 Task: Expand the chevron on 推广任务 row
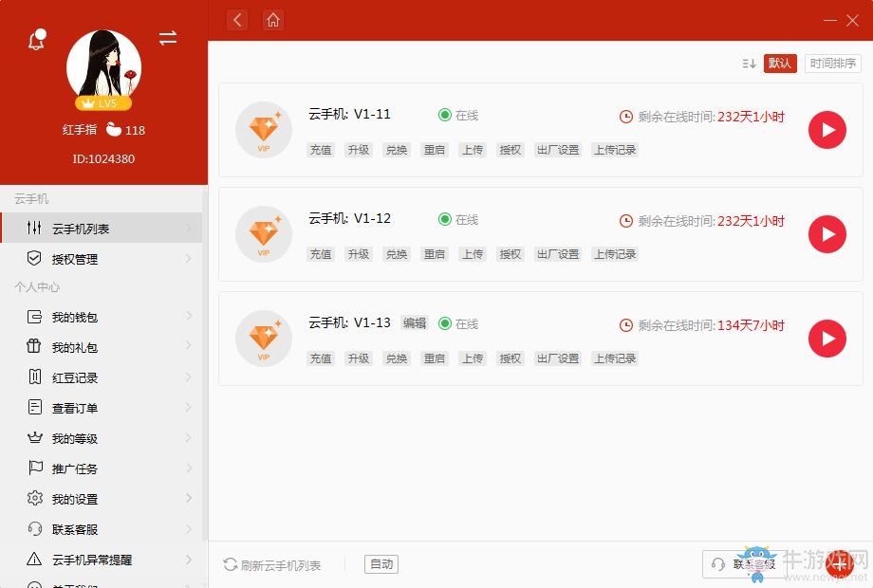pos(189,468)
